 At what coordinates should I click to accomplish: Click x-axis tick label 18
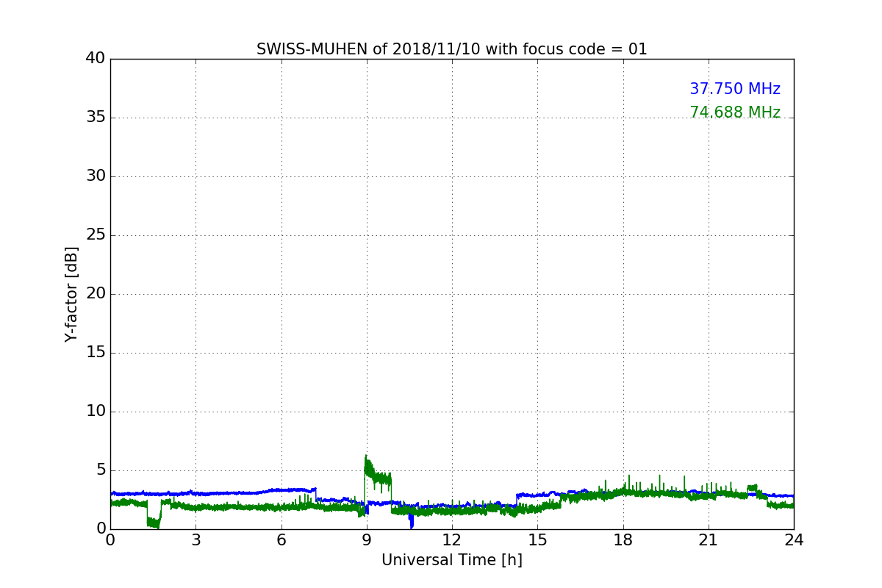[x=623, y=540]
